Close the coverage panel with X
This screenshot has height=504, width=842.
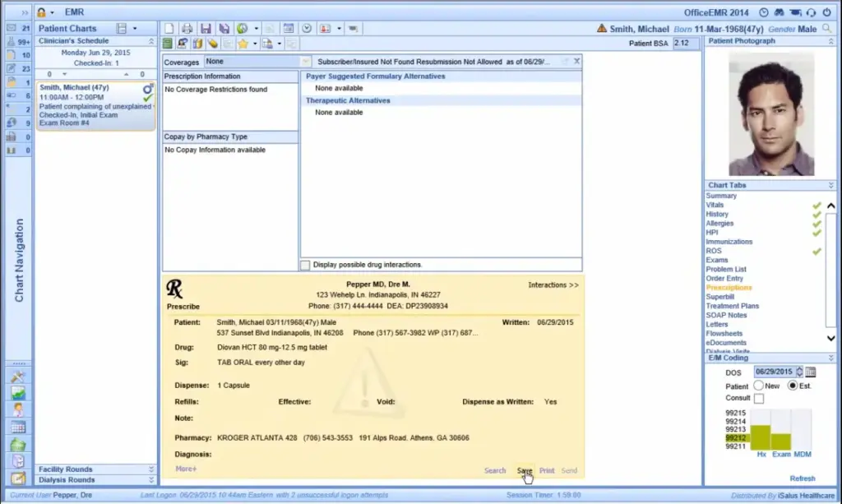pyautogui.click(x=576, y=61)
